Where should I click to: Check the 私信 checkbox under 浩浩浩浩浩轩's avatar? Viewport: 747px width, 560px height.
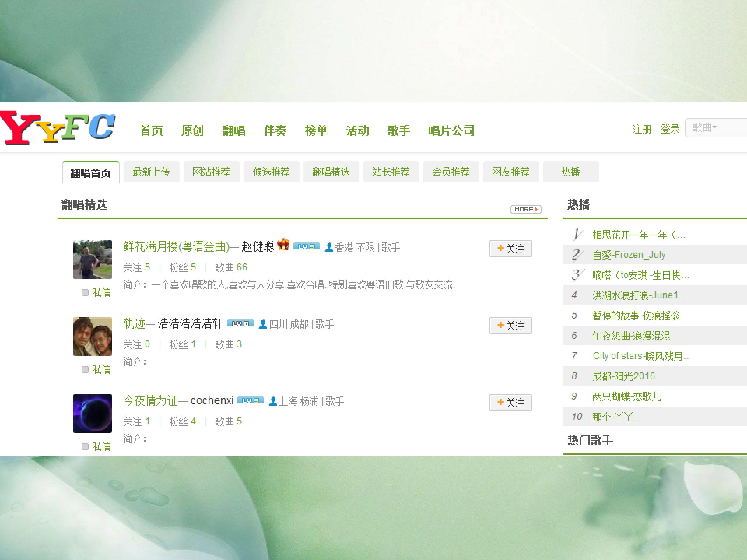click(x=85, y=369)
